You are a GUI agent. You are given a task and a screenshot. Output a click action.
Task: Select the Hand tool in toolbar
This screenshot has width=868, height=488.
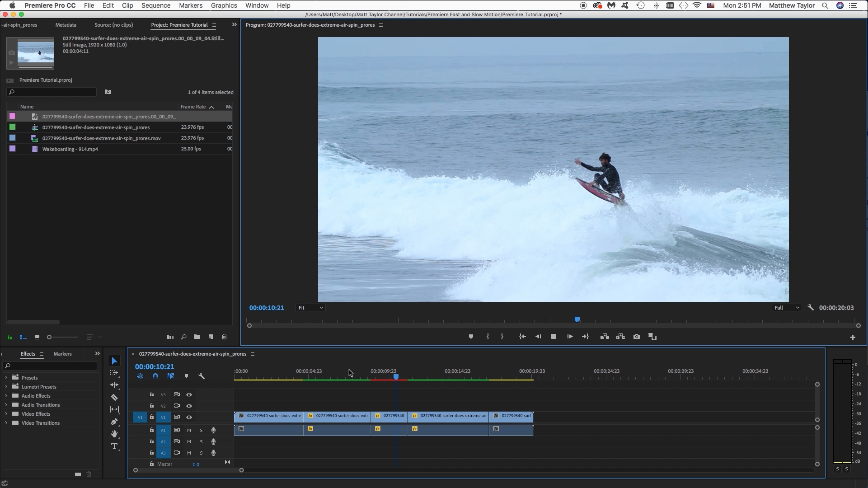click(x=114, y=434)
